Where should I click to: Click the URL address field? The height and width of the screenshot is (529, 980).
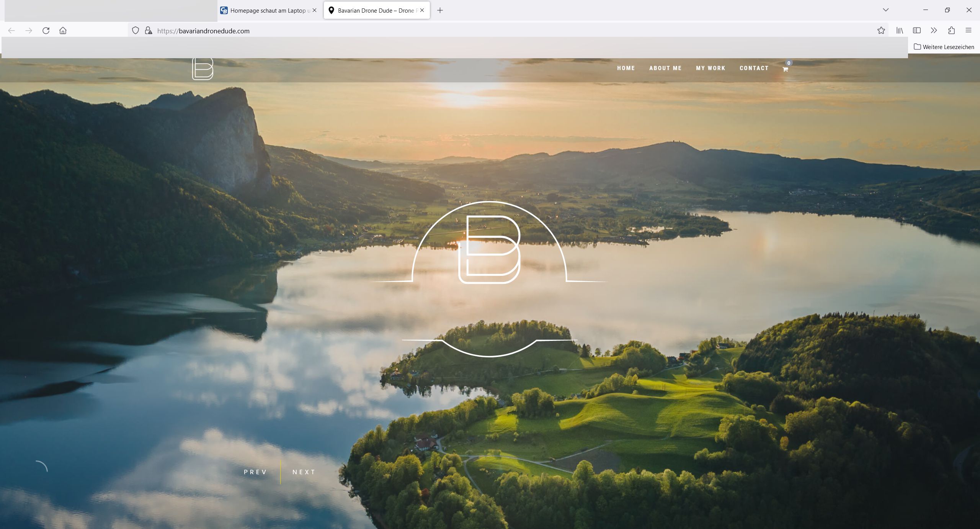click(459, 31)
